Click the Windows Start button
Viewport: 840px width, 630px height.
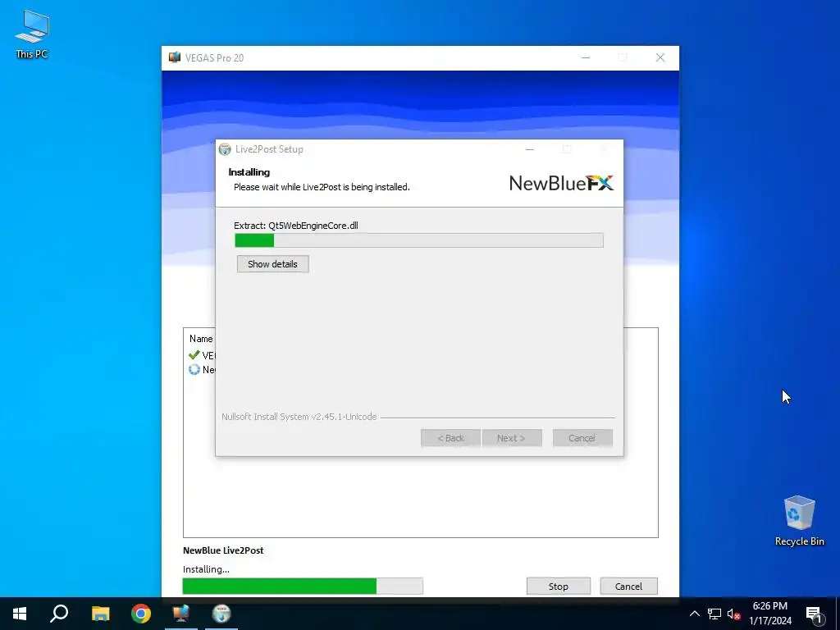[x=20, y=614]
